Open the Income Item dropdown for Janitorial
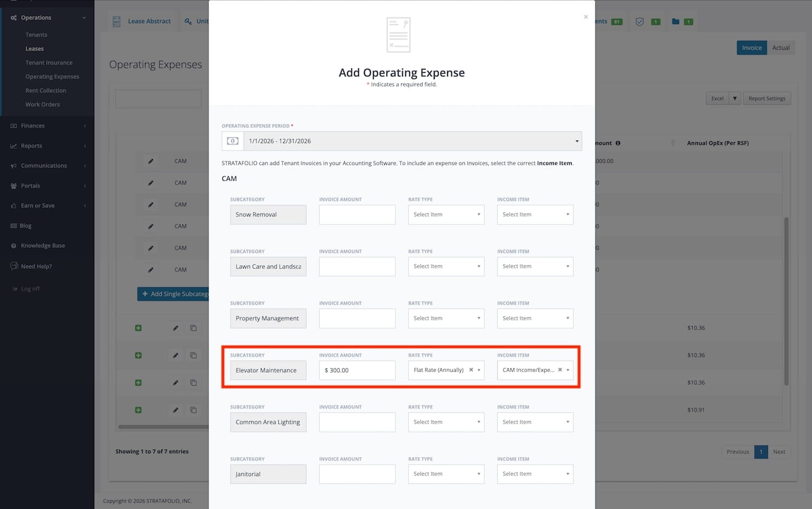 pyautogui.click(x=535, y=474)
